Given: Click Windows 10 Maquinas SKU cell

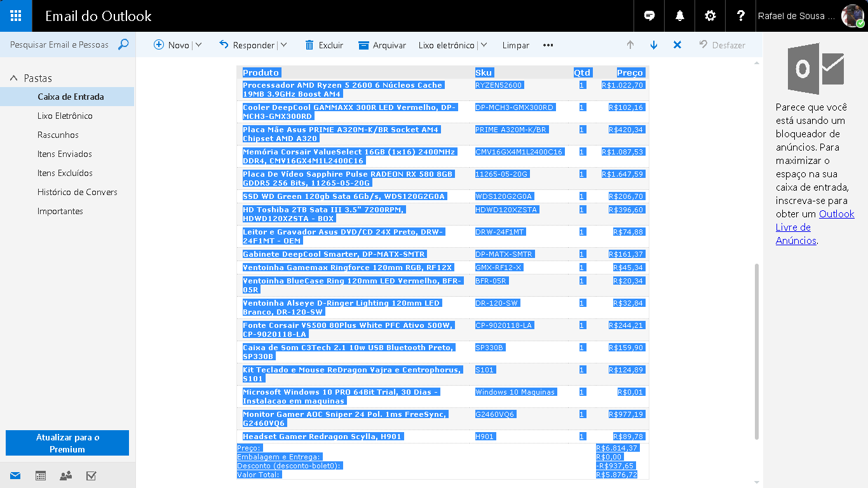Looking at the screenshot, I should (x=515, y=392).
